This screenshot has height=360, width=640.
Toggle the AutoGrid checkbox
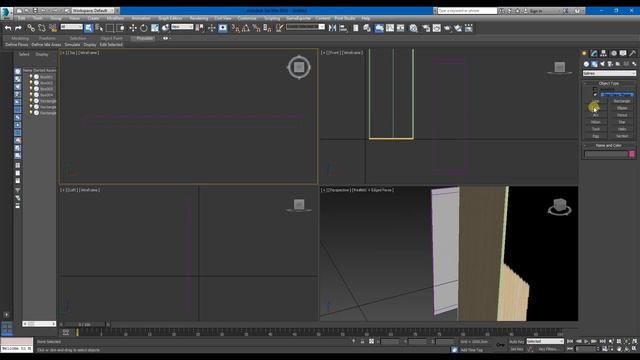pyautogui.click(x=595, y=89)
